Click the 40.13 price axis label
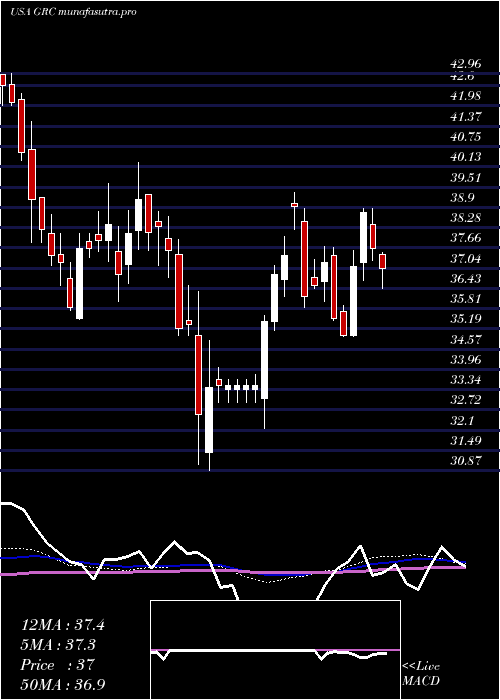 pos(466,157)
